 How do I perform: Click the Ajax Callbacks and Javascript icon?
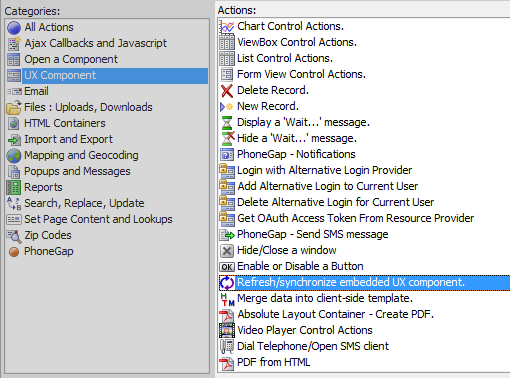click(x=14, y=44)
